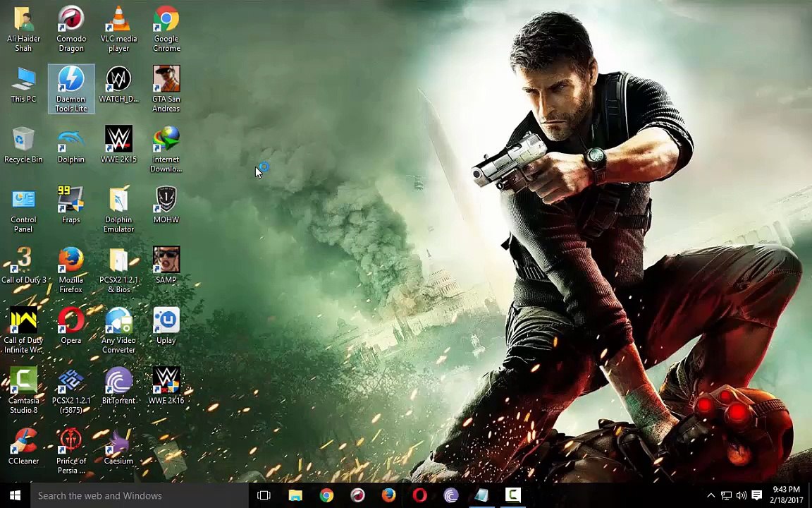Select the BitTorrent desktop shortcut
Screen dimensions: 812x508
(x=118, y=386)
